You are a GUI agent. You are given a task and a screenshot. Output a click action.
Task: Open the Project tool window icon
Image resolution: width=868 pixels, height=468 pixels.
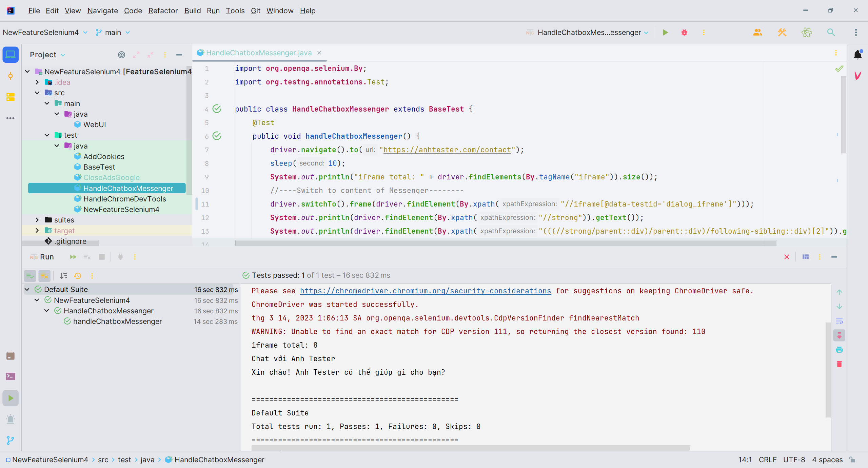(x=11, y=55)
